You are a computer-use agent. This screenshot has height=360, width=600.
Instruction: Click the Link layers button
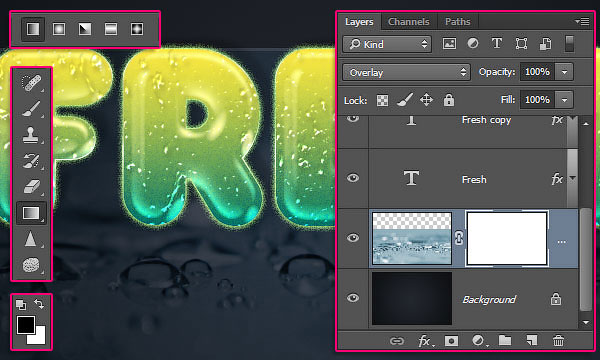(x=396, y=340)
